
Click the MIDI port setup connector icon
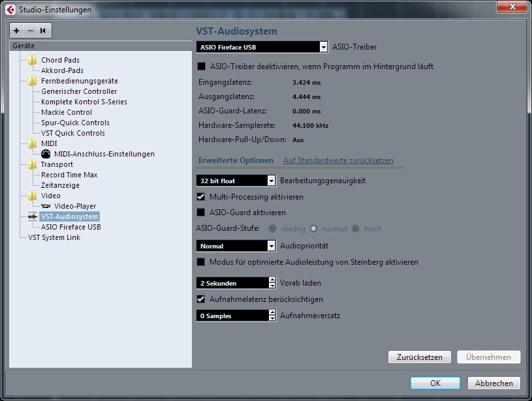45,154
